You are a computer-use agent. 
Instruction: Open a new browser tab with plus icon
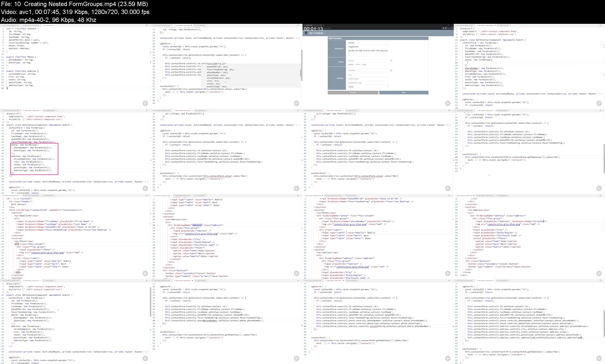(x=324, y=25)
